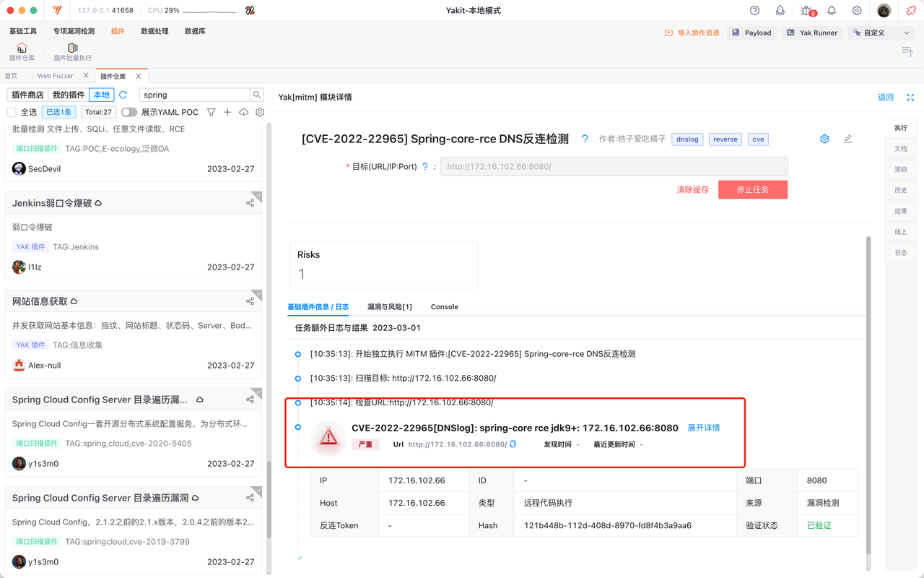Toggle selection corner of 网站信息获取 card

[x=258, y=294]
